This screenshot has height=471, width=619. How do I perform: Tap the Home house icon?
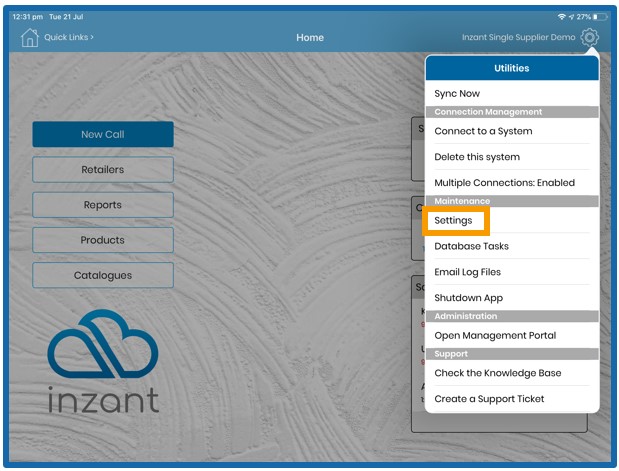(x=30, y=38)
